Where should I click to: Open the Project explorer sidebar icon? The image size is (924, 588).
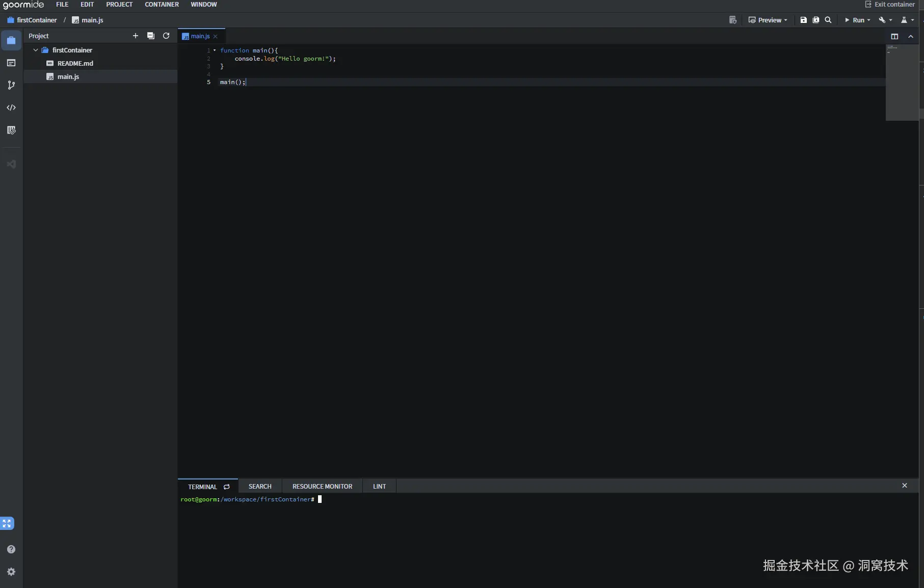(11, 40)
